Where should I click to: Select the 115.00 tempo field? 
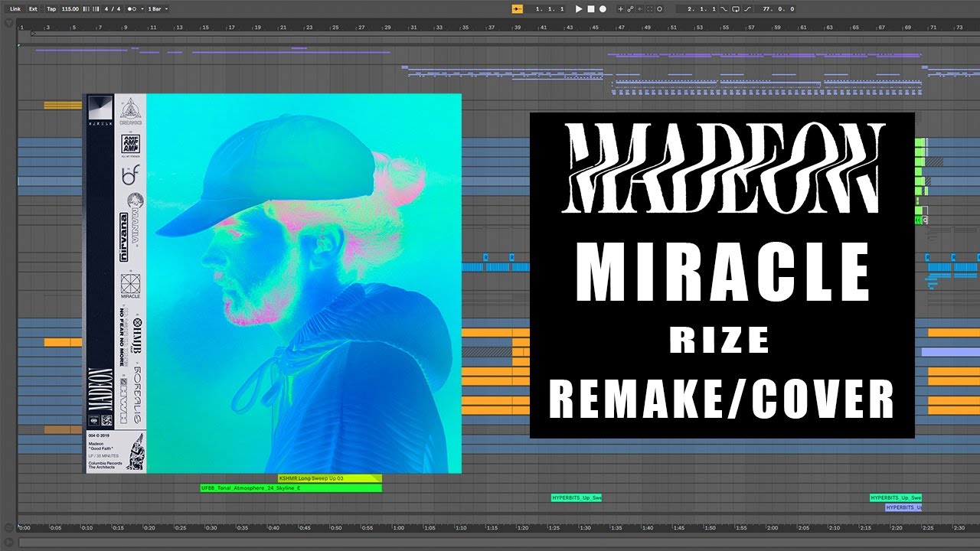point(70,9)
